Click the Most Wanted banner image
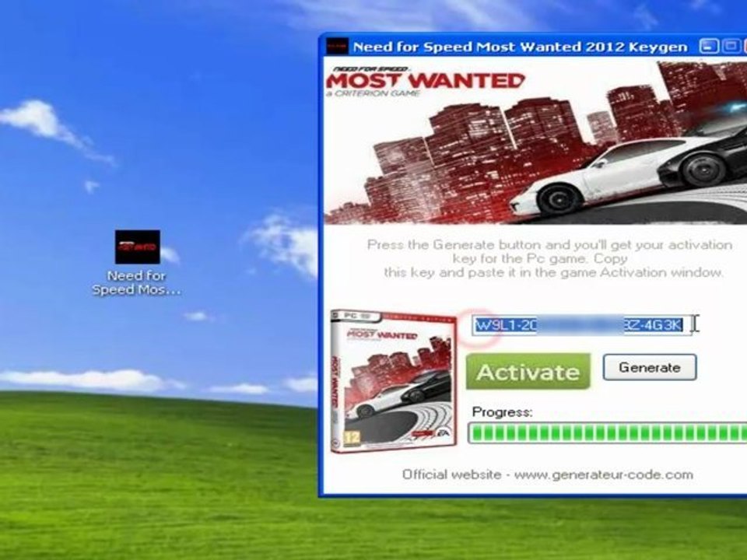 535,142
